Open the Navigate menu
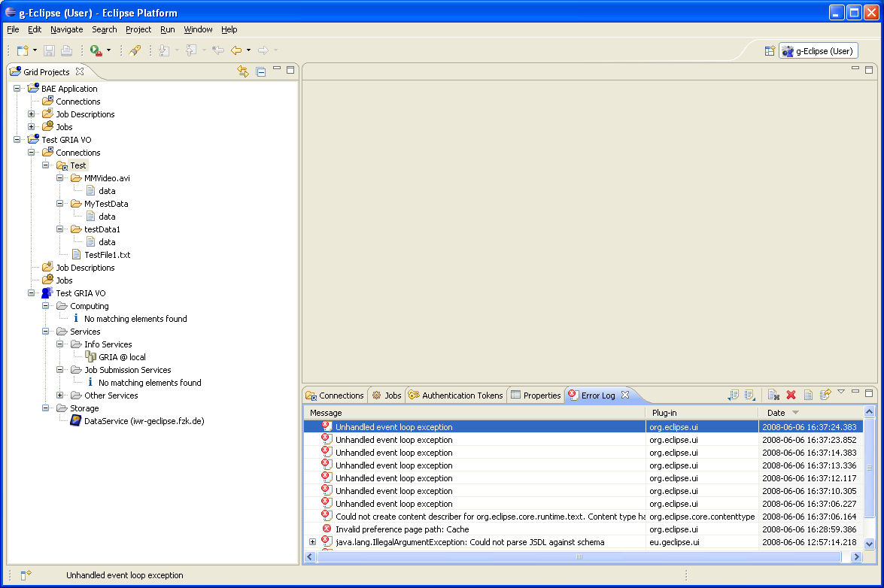This screenshot has height=588, width=884. click(x=66, y=29)
